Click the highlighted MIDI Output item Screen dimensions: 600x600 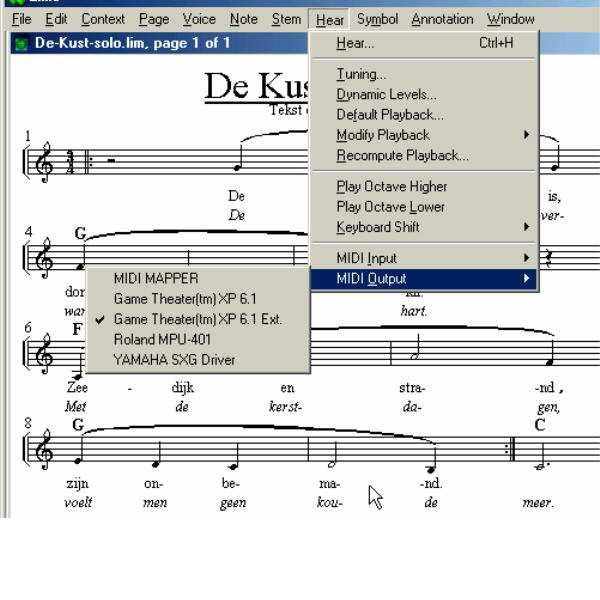[424, 279]
